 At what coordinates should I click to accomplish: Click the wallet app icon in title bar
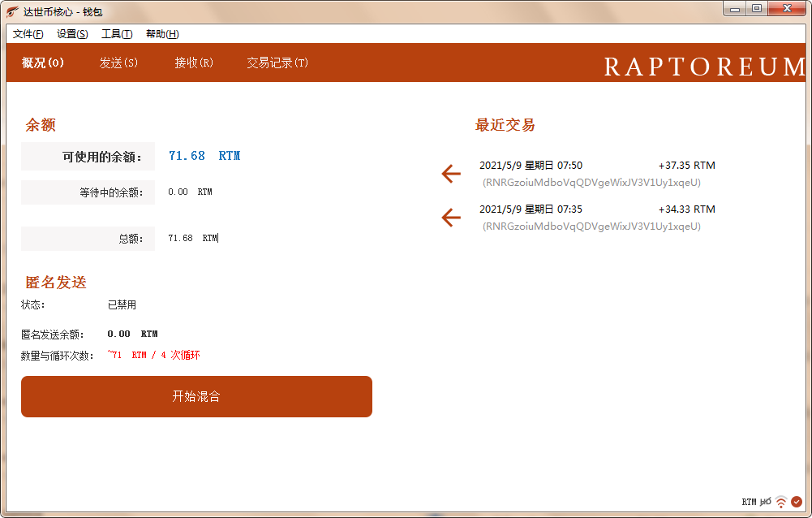pyautogui.click(x=12, y=11)
